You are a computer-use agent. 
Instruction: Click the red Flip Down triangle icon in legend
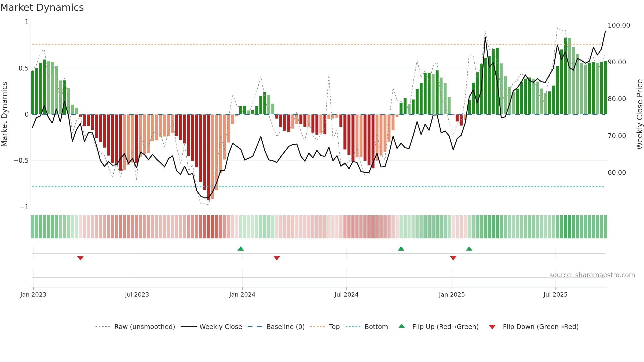[492, 327]
